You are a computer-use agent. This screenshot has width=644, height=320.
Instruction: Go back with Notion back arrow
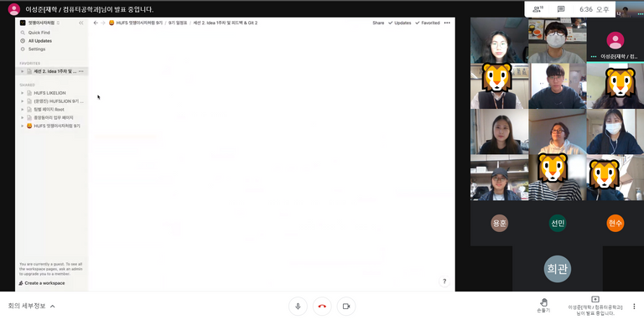click(x=96, y=23)
